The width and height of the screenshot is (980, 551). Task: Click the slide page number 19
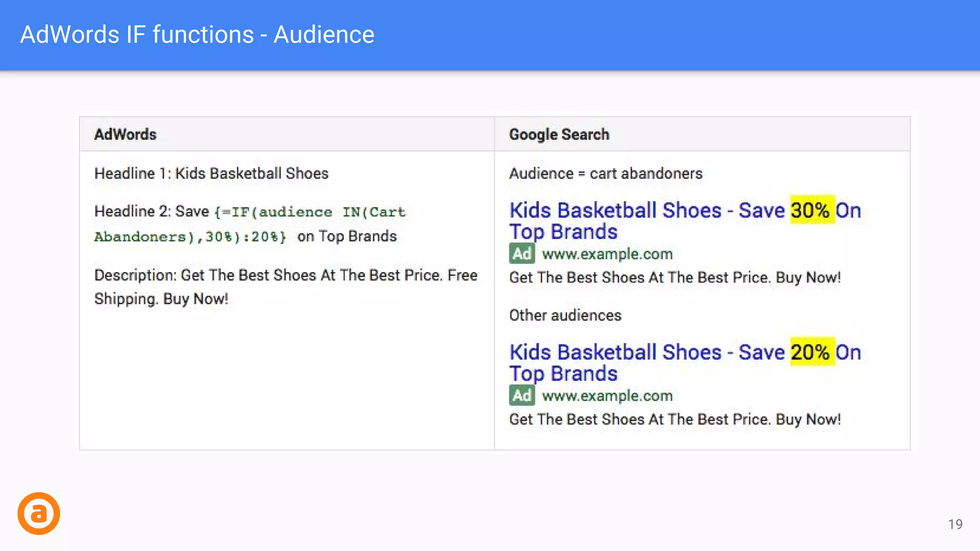[955, 524]
